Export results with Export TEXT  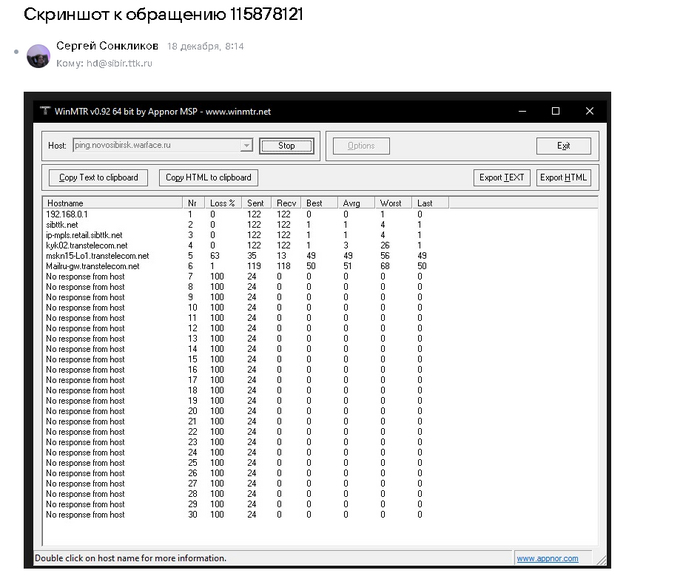click(502, 178)
